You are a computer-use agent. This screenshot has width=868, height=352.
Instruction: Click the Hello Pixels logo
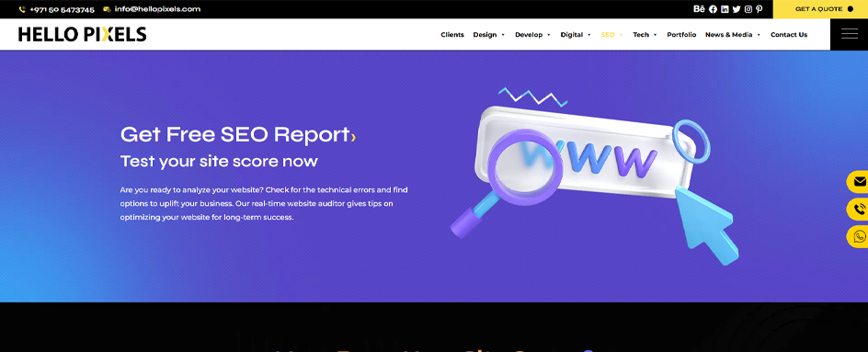click(83, 34)
